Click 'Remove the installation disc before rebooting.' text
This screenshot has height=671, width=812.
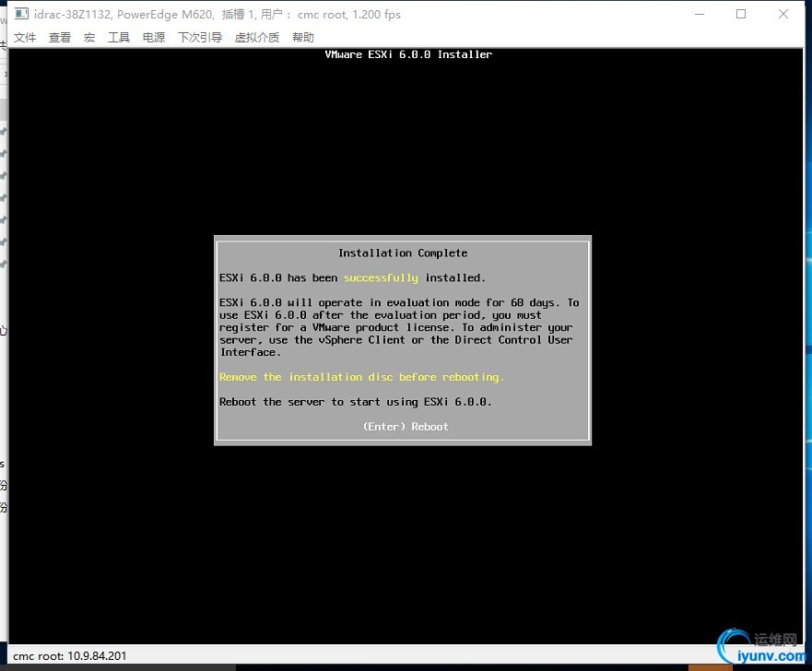pyautogui.click(x=361, y=377)
